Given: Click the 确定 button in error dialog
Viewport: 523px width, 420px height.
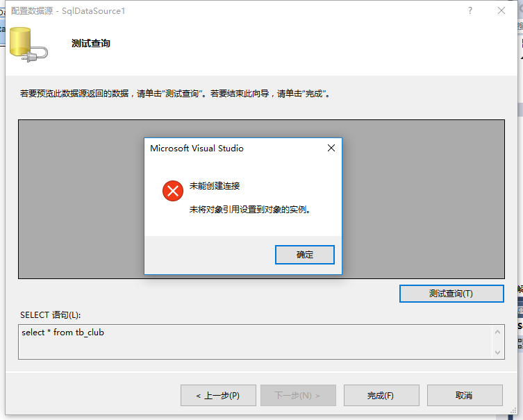Looking at the screenshot, I should tap(304, 255).
